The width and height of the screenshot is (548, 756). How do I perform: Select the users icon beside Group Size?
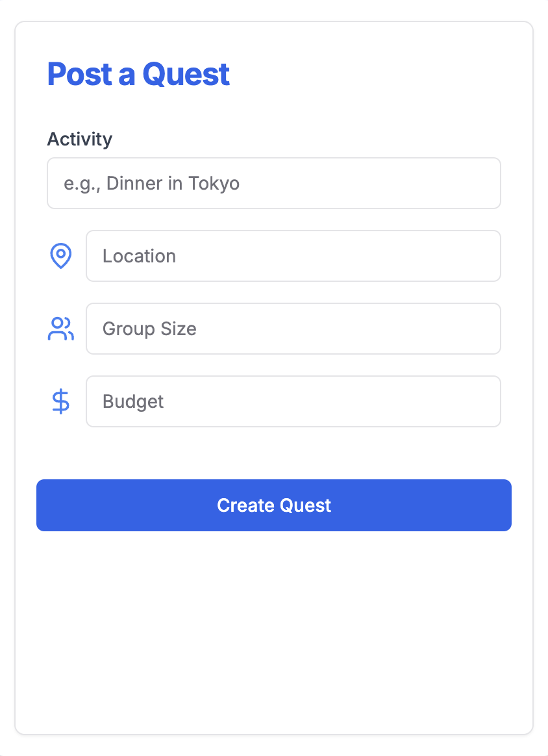click(61, 329)
